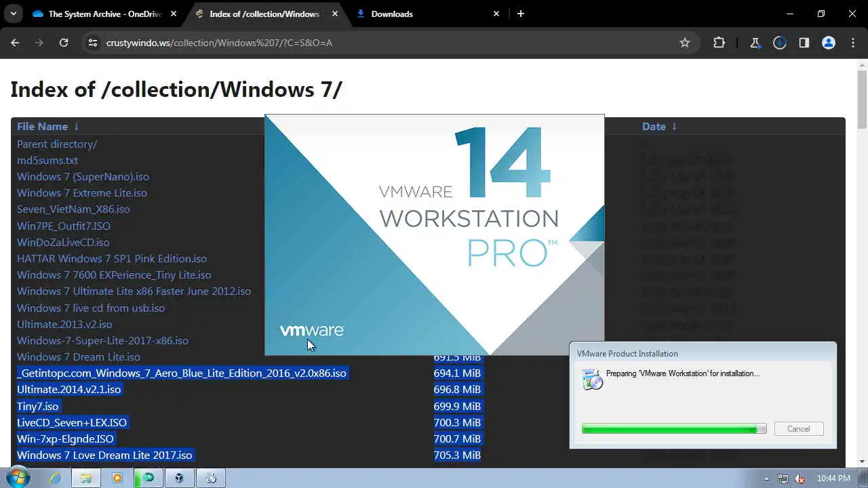Open the VirtualBox cube taskbar icon
This screenshot has width=868, height=488.
tap(179, 478)
